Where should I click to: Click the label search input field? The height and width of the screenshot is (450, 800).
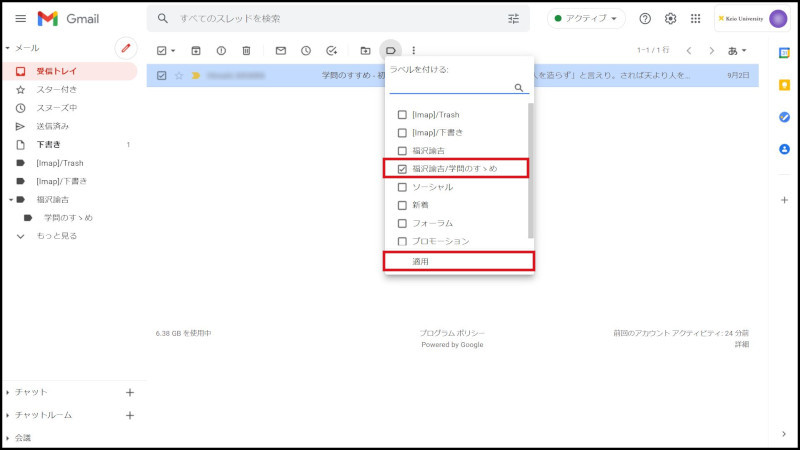[450, 87]
